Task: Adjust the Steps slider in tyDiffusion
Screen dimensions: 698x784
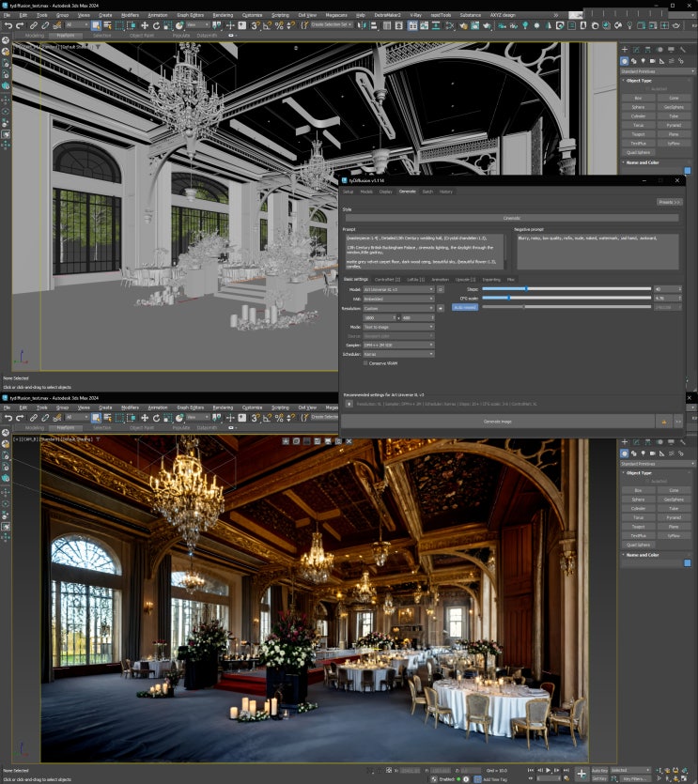Action: pos(566,289)
